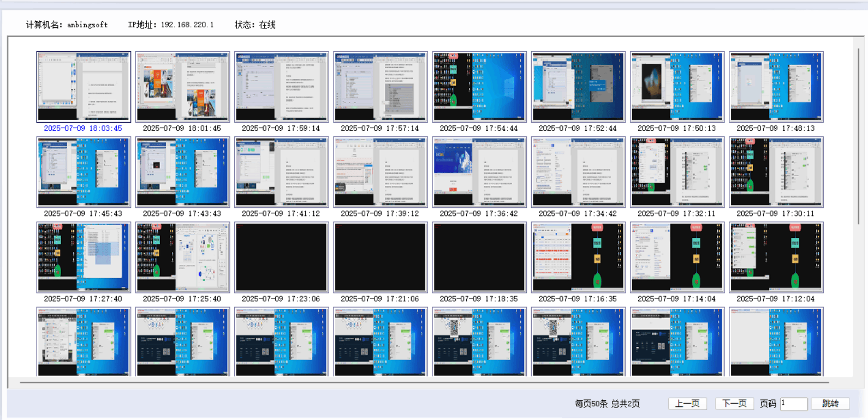
Task: Focus the 页码 page number field
Action: pyautogui.click(x=794, y=404)
